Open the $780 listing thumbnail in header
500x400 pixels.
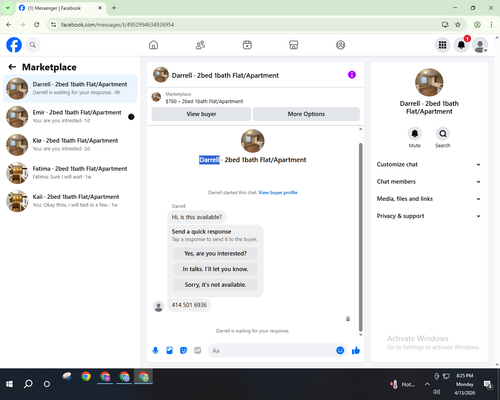tap(156, 97)
